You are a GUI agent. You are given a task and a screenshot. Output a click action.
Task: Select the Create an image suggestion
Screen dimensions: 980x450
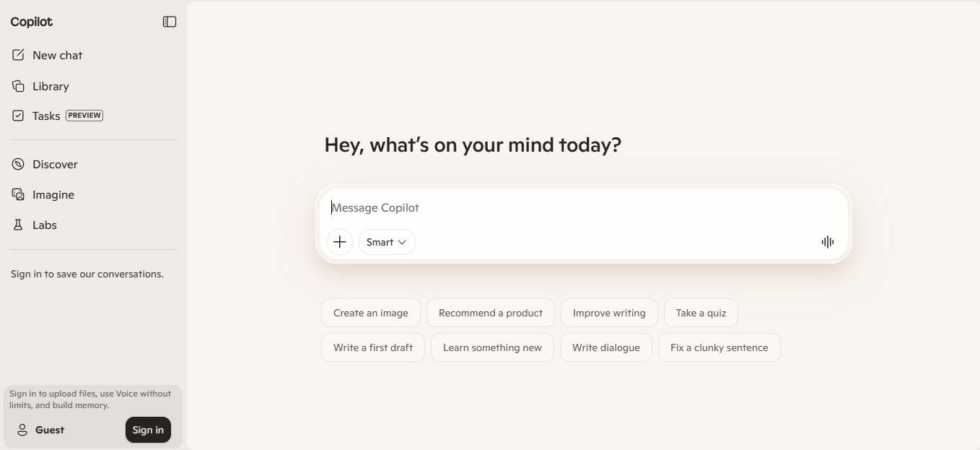(x=371, y=313)
